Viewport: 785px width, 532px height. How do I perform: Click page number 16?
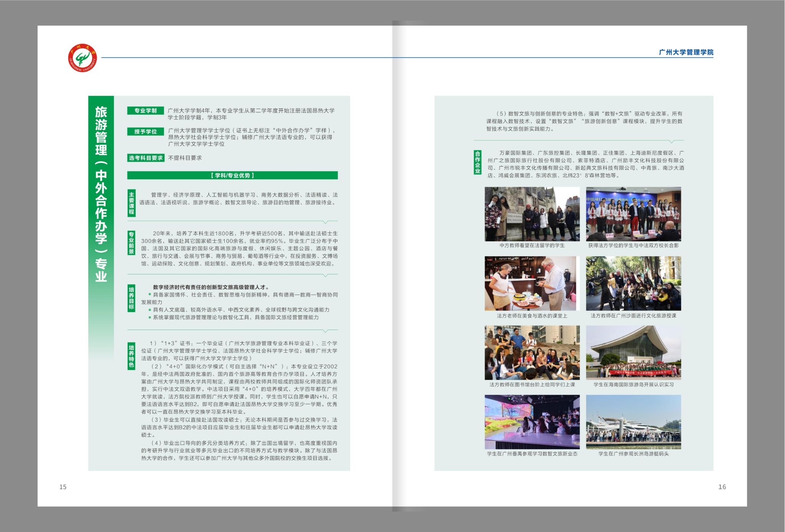tap(722, 487)
